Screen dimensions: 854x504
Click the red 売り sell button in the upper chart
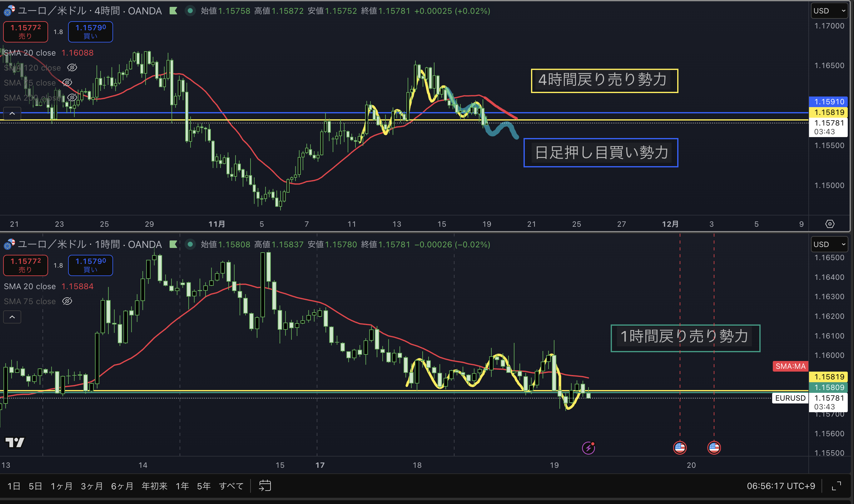26,32
